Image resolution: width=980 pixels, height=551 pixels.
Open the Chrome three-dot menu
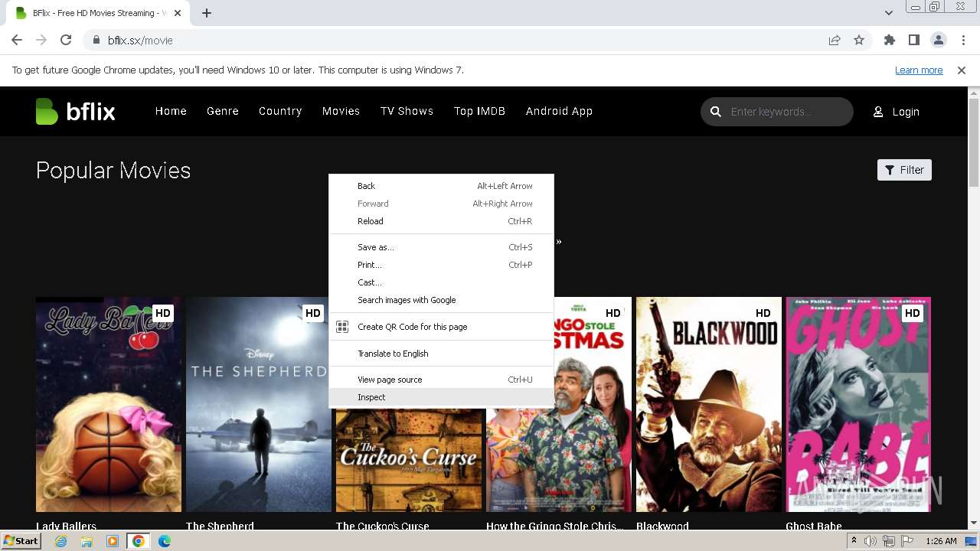click(962, 41)
